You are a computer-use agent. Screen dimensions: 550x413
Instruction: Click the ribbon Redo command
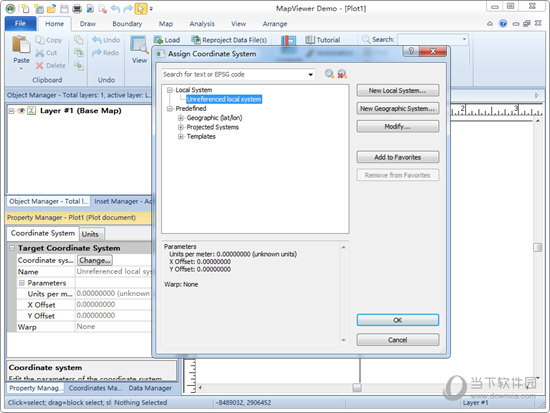[x=106, y=53]
